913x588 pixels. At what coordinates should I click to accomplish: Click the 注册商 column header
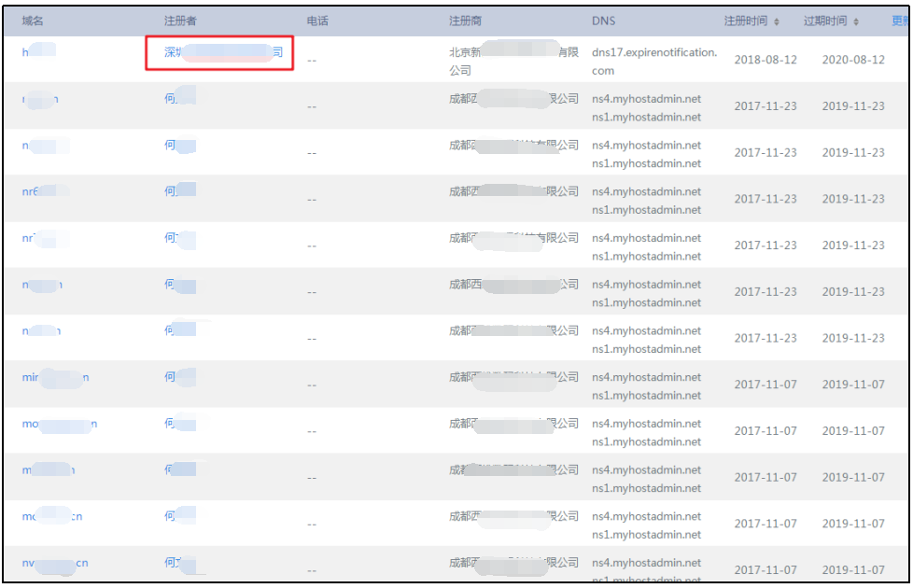point(465,21)
